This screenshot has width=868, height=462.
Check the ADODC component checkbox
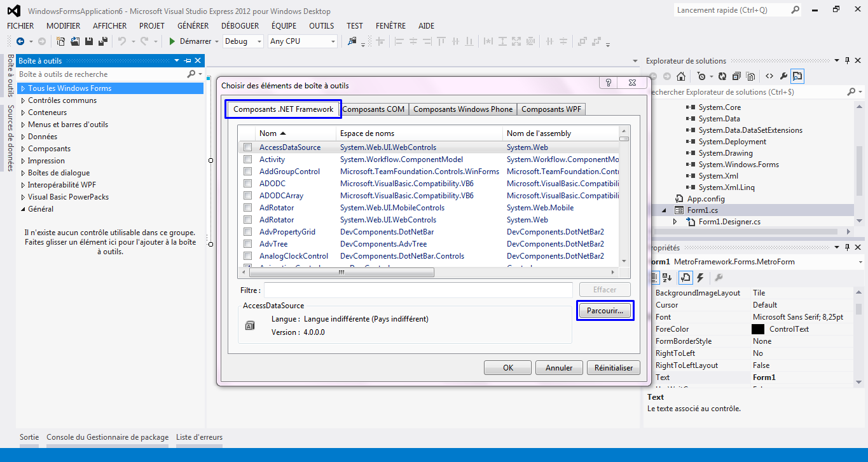tap(248, 184)
